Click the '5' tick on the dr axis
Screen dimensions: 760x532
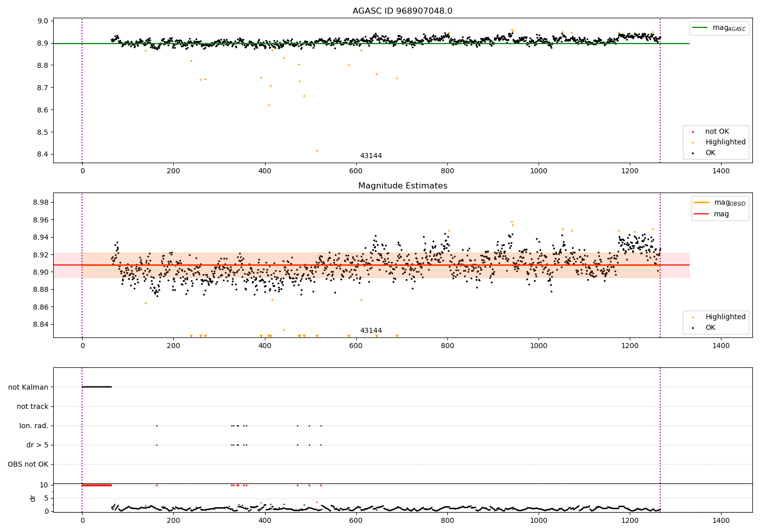(47, 498)
